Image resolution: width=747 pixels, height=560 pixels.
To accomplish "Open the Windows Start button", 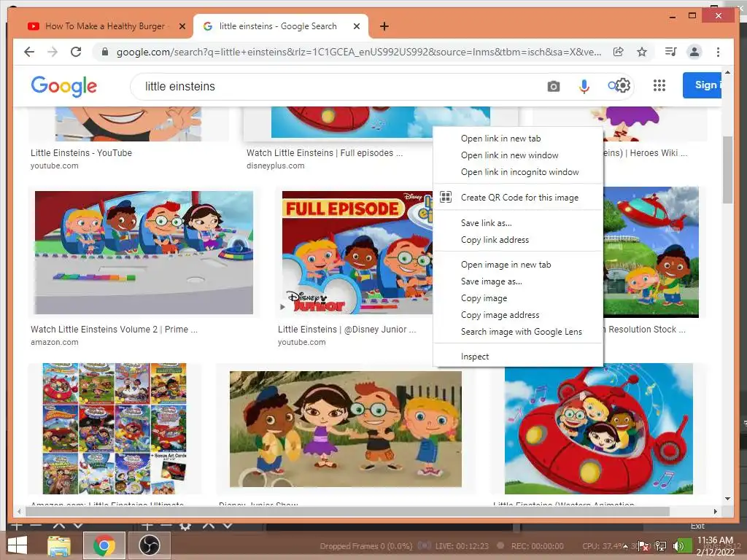I will click(x=18, y=545).
